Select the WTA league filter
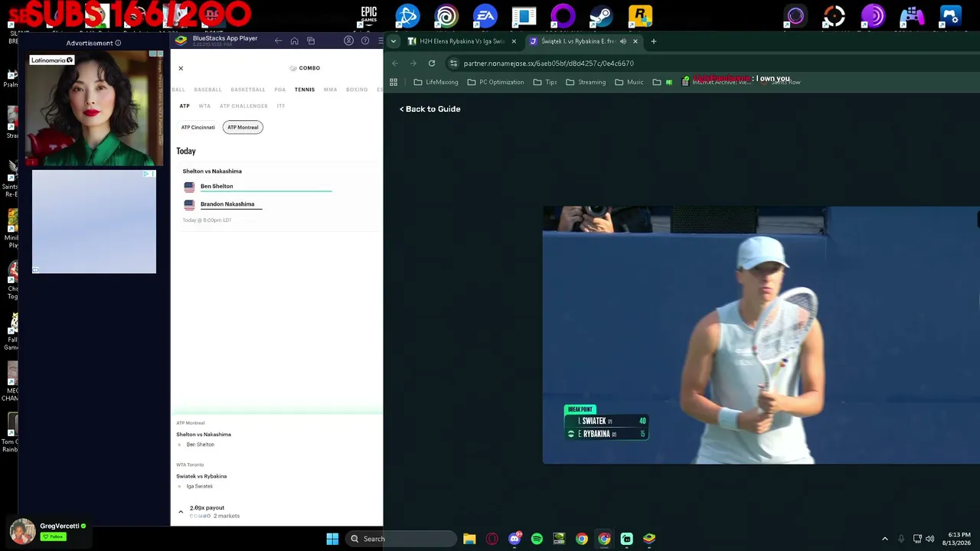The image size is (980, 551). [x=204, y=106]
